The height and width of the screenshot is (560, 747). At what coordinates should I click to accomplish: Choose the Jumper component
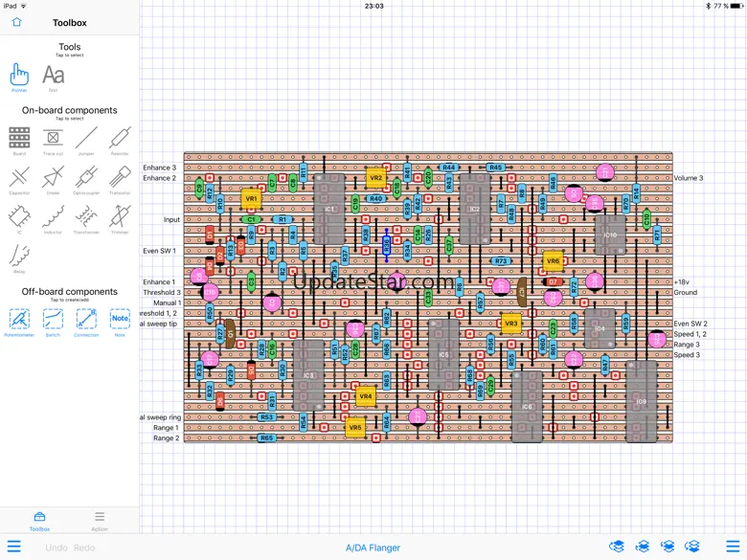(x=86, y=141)
